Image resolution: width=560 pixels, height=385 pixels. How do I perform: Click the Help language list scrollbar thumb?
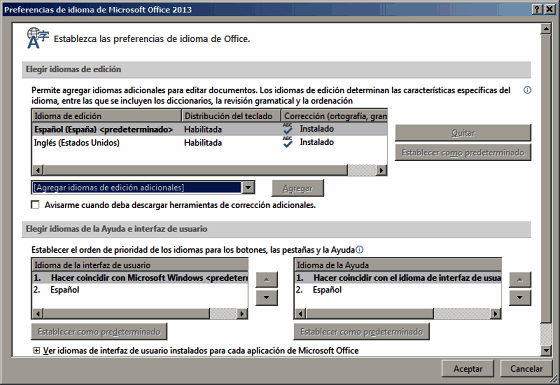[370, 314]
